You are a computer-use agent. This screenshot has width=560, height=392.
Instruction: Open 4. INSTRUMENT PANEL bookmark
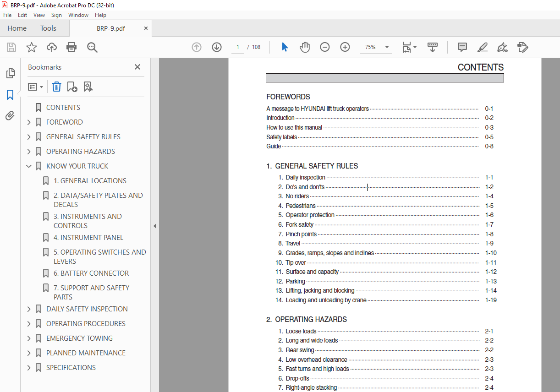pos(88,238)
